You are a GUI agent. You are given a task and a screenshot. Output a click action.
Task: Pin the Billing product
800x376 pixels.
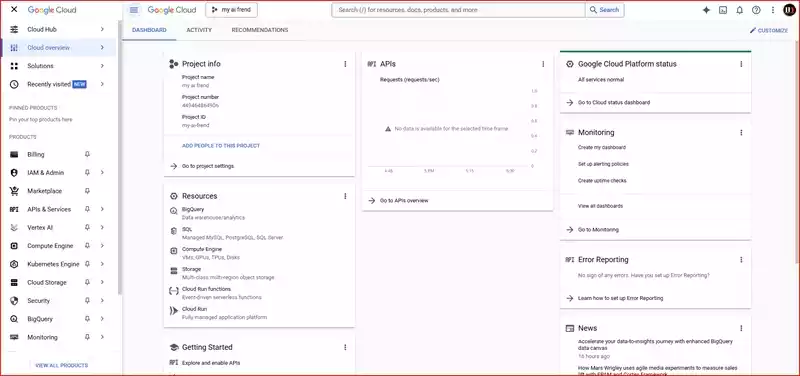point(87,154)
